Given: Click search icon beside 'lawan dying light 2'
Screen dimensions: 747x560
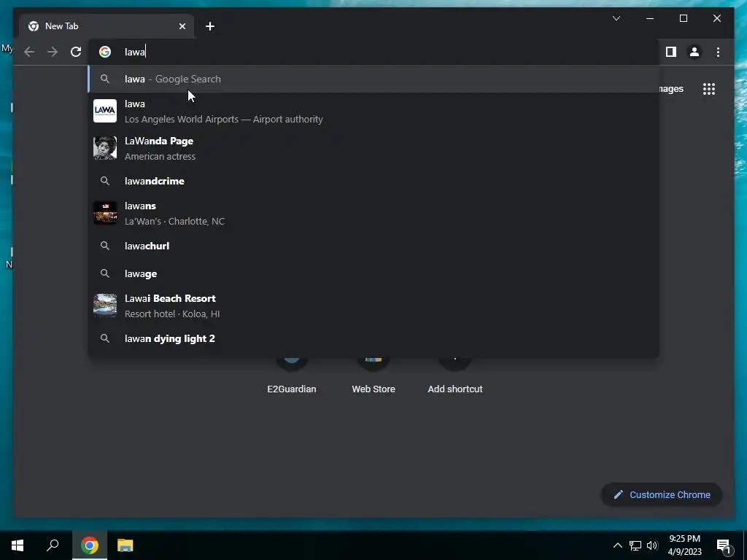Looking at the screenshot, I should point(105,338).
